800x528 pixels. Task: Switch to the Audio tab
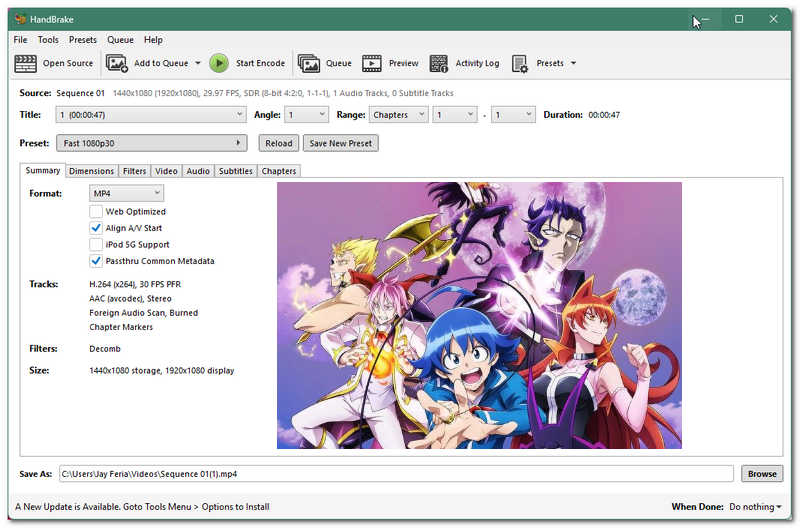(198, 171)
